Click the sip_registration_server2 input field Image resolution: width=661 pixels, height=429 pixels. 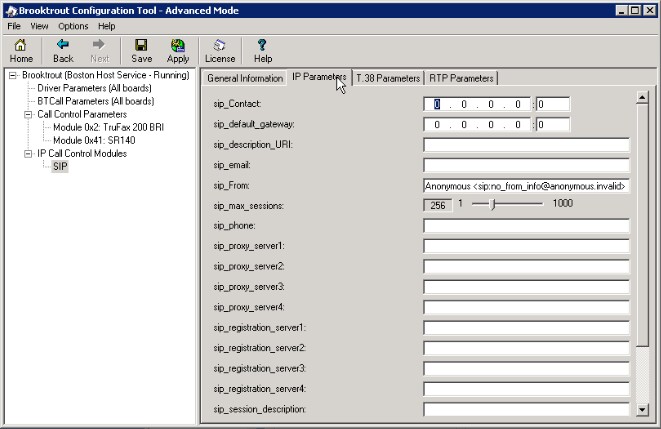(x=526, y=348)
